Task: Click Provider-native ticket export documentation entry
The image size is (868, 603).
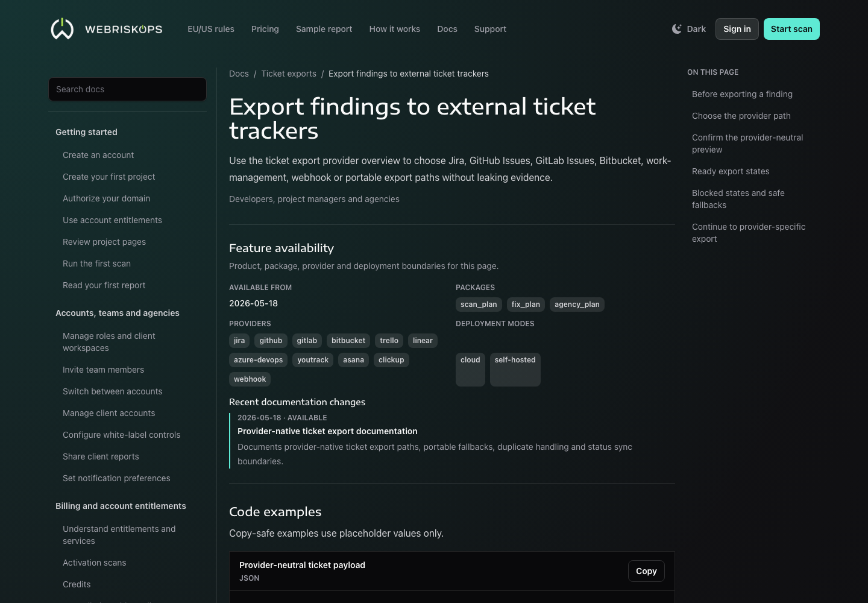Action: pos(327,431)
